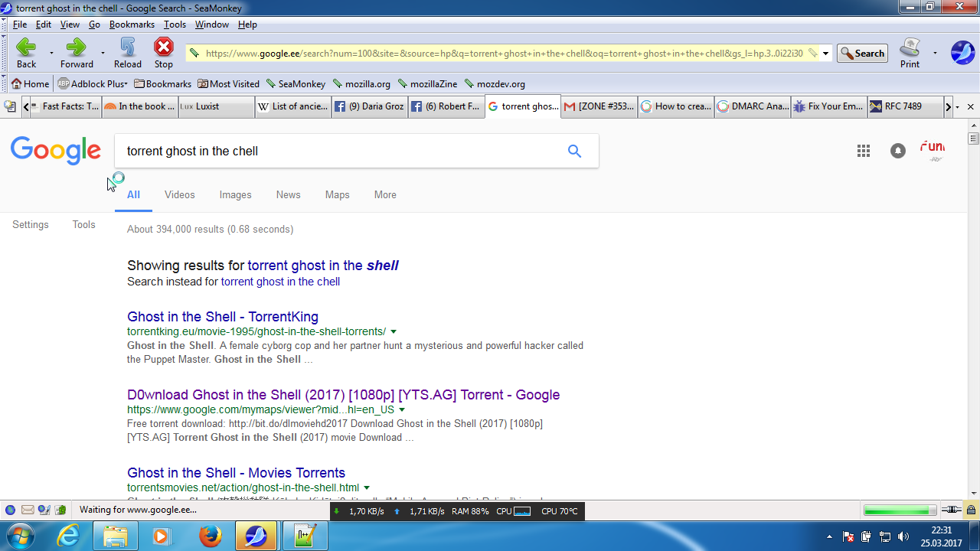The height and width of the screenshot is (551, 980).
Task: Expand options for the torrentsmovies.net result
Action: 367,488
